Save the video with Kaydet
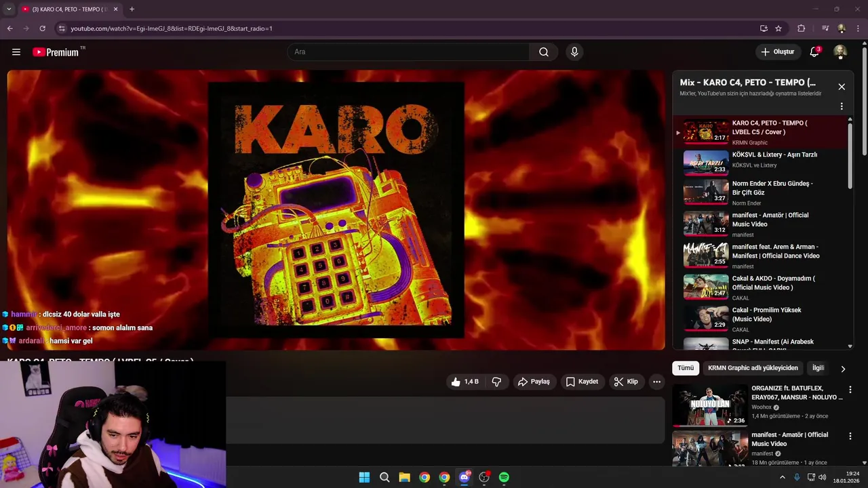The height and width of the screenshot is (488, 868). [582, 382]
